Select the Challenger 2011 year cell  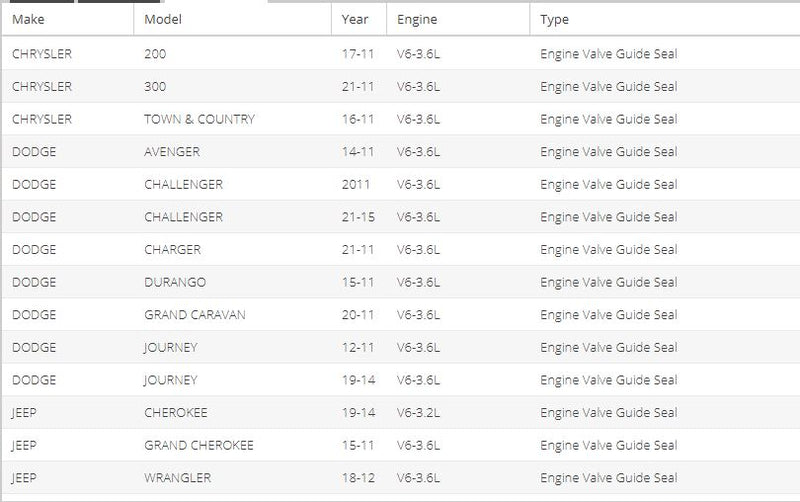pyautogui.click(x=356, y=185)
